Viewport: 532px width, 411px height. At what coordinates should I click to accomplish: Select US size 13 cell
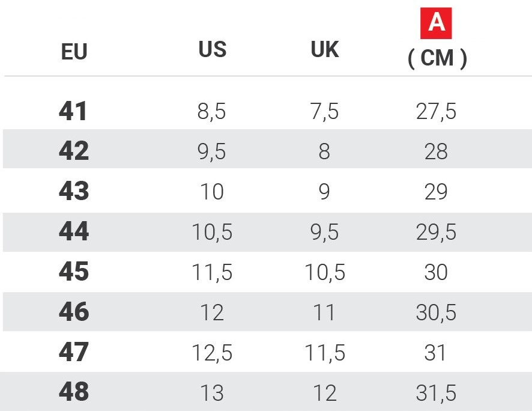click(x=212, y=393)
